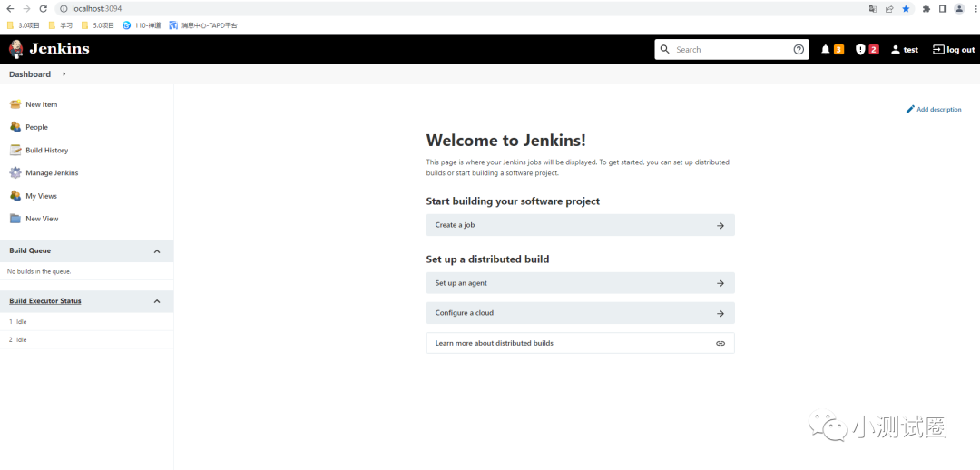Open the 消息中心-TAPD平台 bookmark

pyautogui.click(x=203, y=25)
